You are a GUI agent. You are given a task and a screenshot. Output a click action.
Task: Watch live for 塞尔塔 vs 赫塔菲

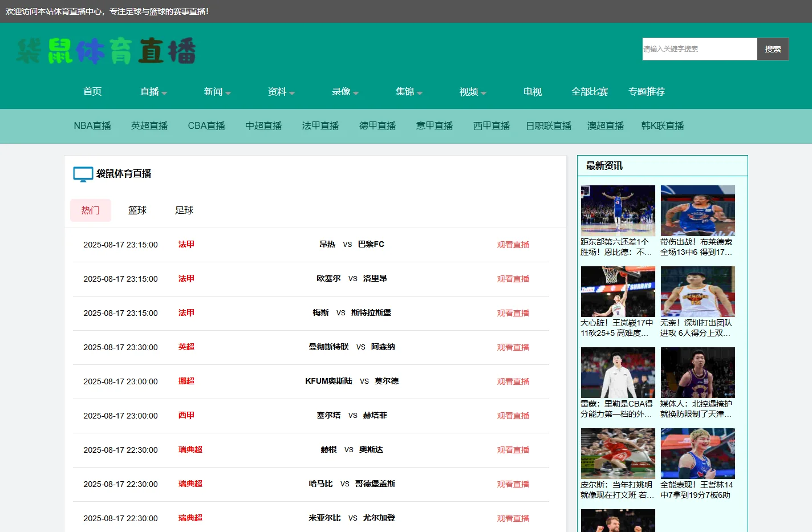(x=513, y=416)
